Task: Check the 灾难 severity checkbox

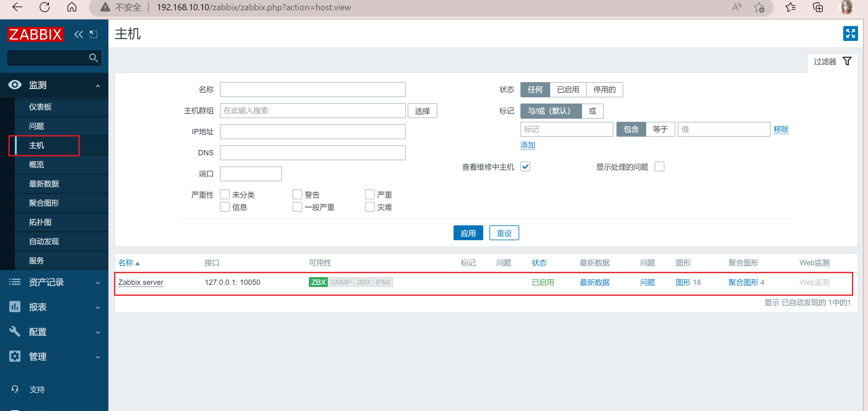Action: pyautogui.click(x=370, y=207)
